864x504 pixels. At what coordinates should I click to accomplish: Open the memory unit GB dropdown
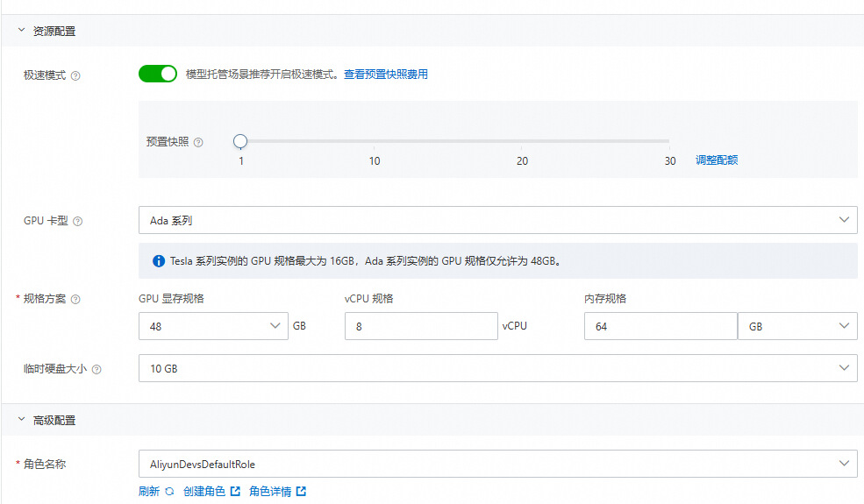[x=797, y=326]
